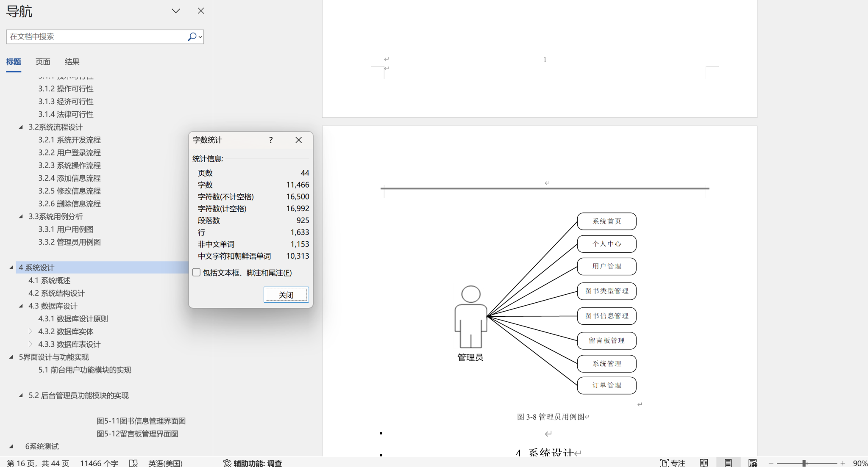
Task: Select Print Layout view icon
Action: (728, 463)
